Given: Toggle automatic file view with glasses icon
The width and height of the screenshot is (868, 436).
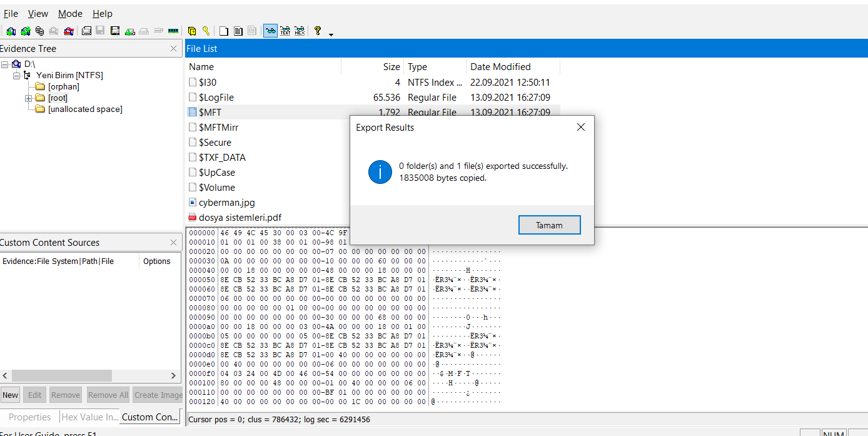Looking at the screenshot, I should tap(270, 31).
